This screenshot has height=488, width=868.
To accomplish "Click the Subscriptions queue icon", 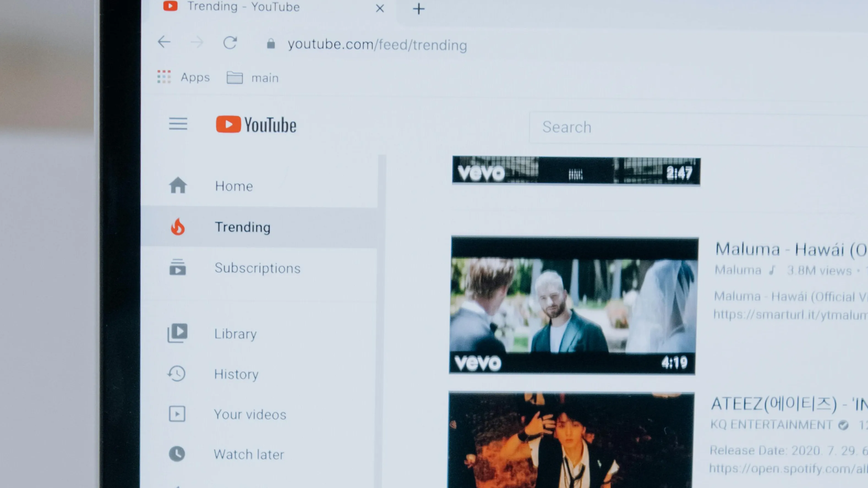I will tap(177, 268).
